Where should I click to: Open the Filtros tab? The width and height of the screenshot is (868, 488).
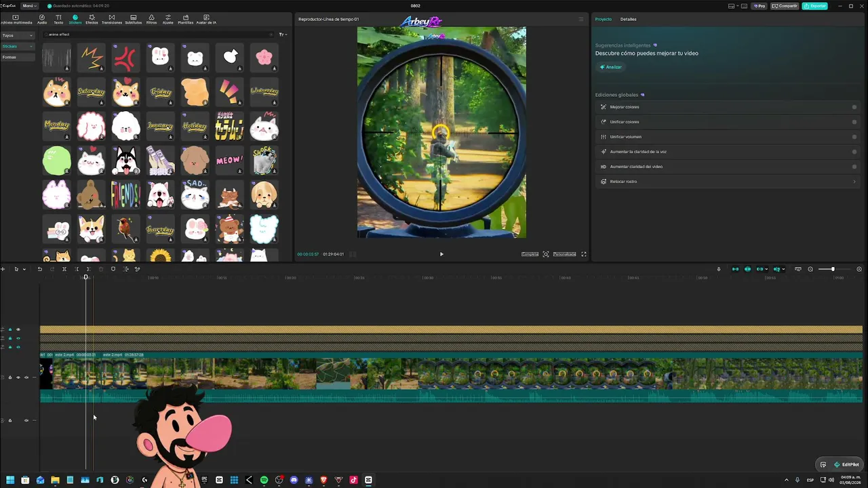(x=151, y=19)
